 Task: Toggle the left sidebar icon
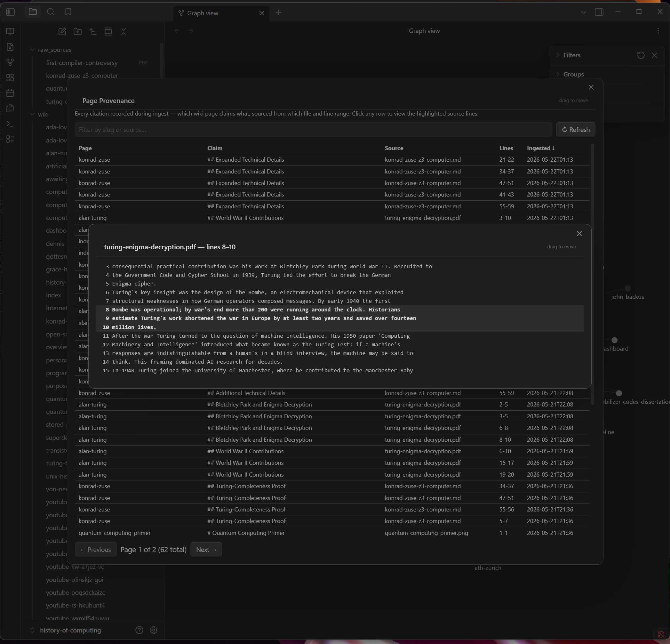pos(10,12)
